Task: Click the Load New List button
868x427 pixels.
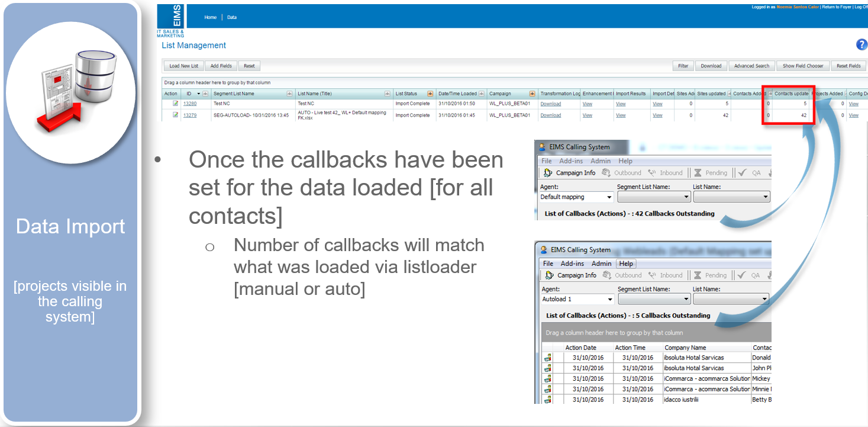Action: pos(183,66)
